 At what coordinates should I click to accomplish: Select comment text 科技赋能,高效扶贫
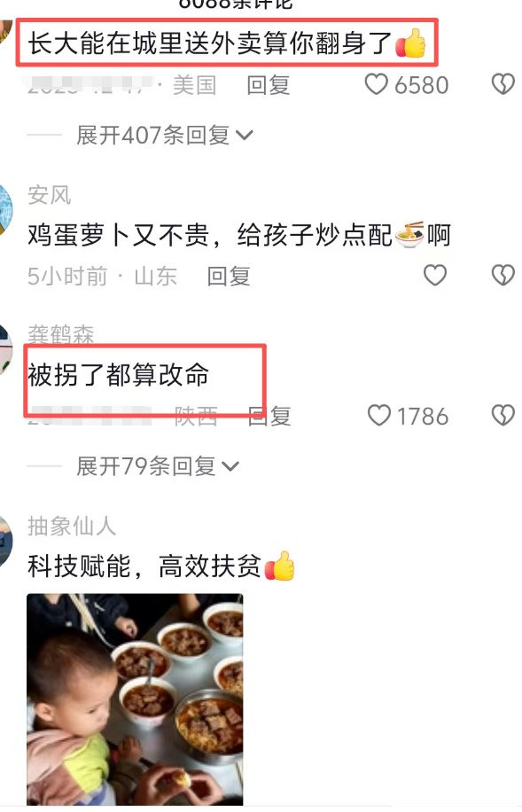pyautogui.click(x=144, y=566)
